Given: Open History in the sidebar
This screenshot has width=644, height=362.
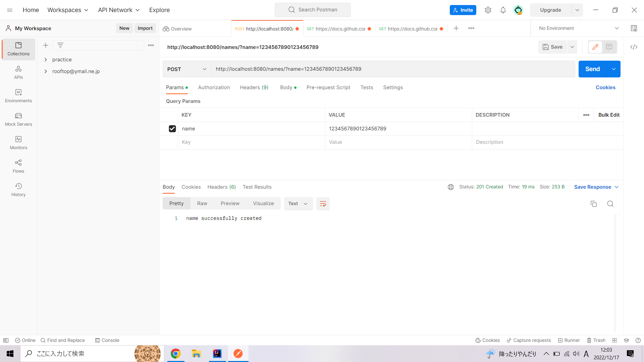Looking at the screenshot, I should [18, 190].
